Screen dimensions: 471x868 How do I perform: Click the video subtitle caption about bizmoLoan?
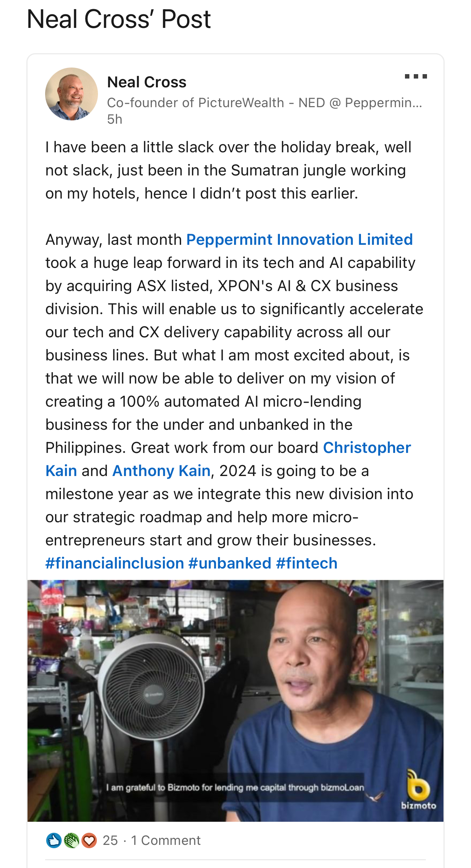coord(235,787)
